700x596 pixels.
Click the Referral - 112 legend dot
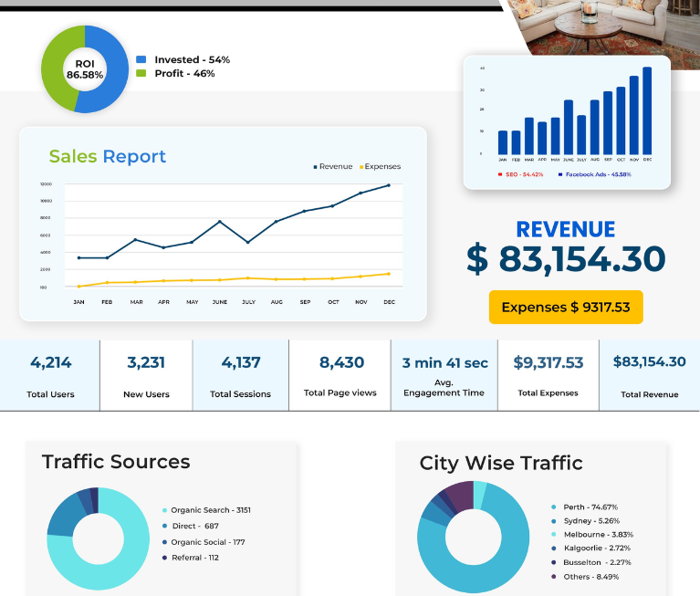(x=164, y=558)
